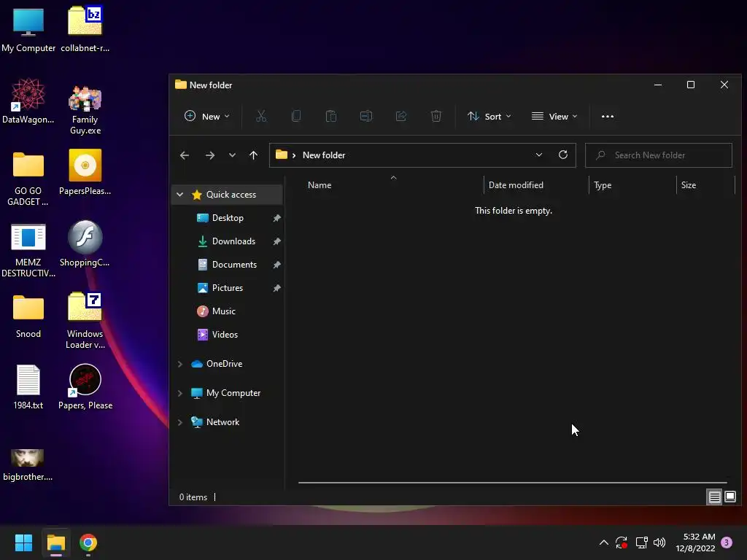Expand the OneDrive tree node
The width and height of the screenshot is (747, 560).
pos(179,364)
